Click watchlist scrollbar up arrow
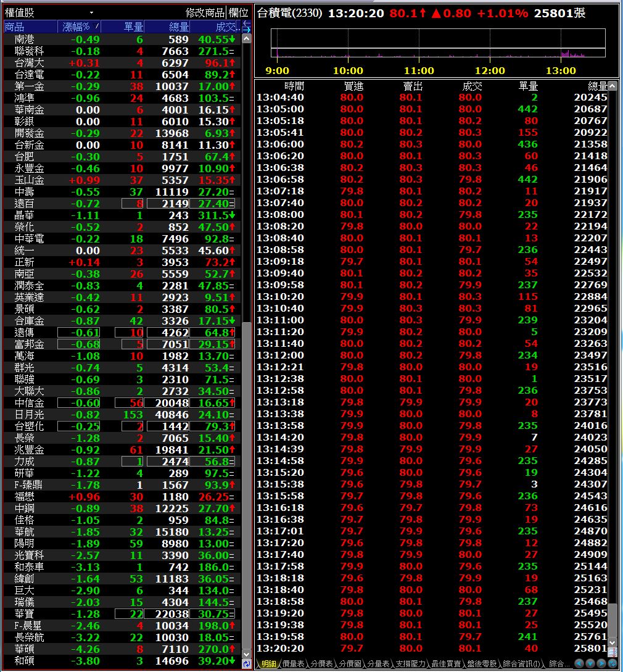This screenshot has height=672, width=623. click(x=246, y=39)
